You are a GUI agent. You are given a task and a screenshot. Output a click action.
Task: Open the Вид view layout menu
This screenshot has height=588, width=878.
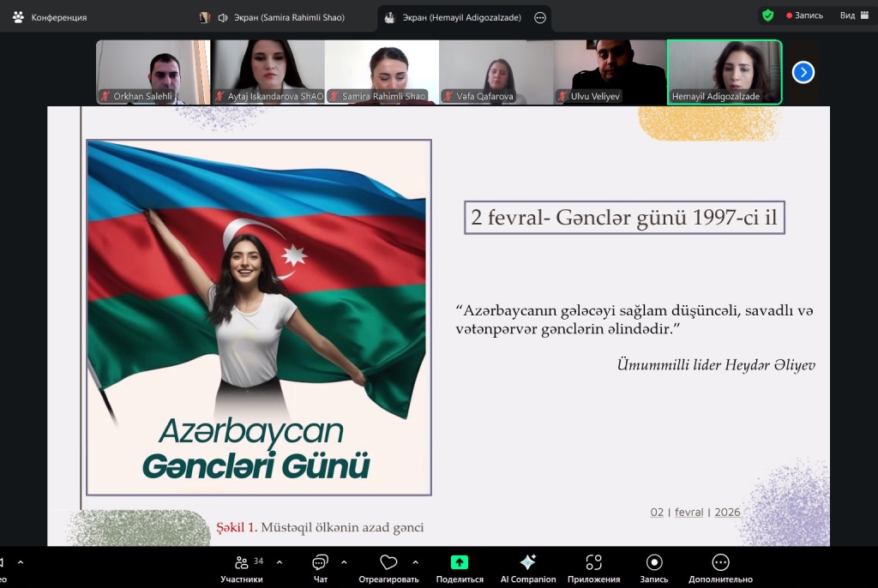[854, 15]
